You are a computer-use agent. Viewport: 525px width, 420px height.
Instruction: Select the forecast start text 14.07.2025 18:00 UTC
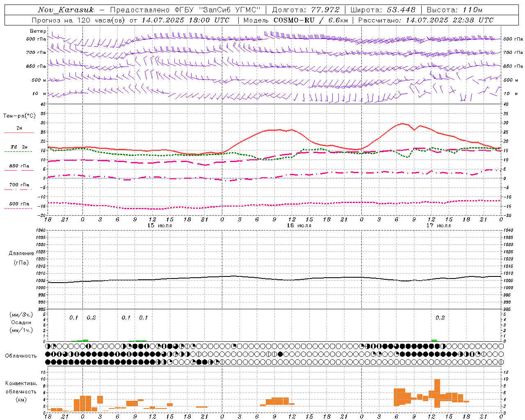point(185,20)
